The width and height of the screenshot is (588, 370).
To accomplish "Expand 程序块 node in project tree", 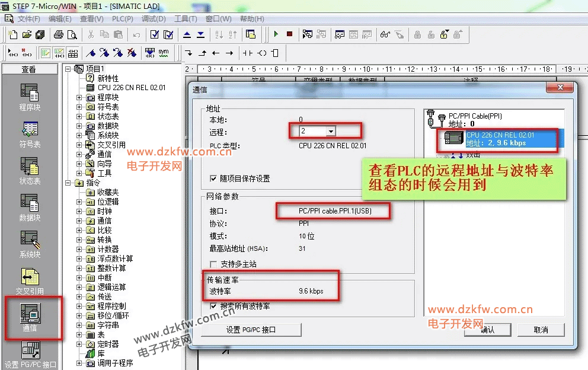I will pyautogui.click(x=79, y=97).
